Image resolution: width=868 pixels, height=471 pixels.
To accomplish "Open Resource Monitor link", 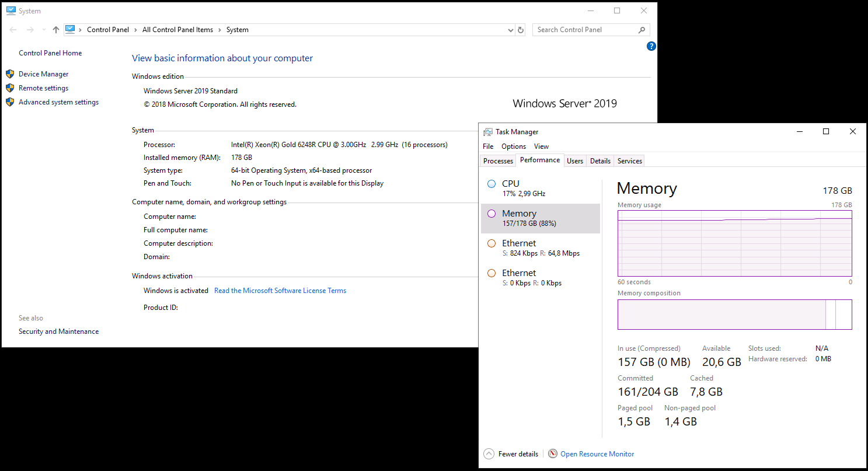I will (x=597, y=454).
